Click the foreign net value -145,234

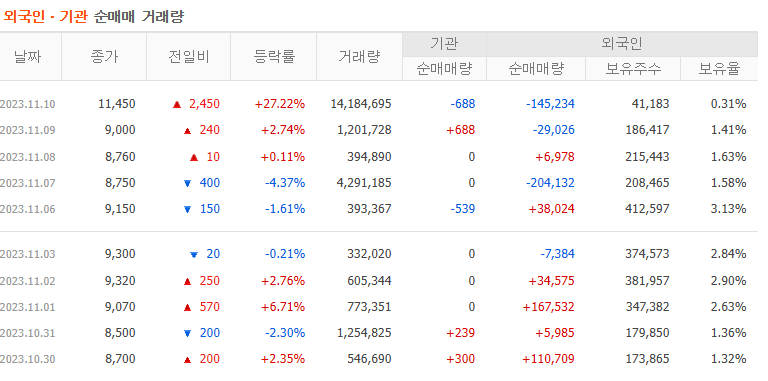pyautogui.click(x=551, y=104)
